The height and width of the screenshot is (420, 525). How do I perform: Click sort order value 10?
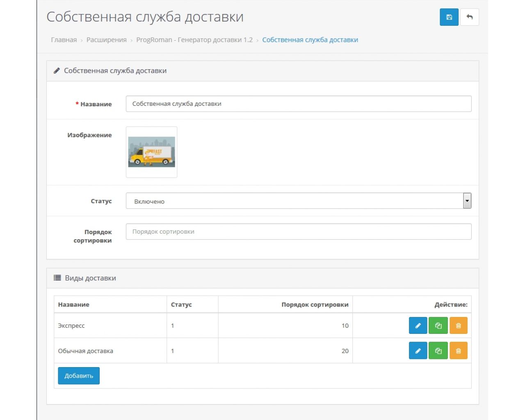point(345,326)
